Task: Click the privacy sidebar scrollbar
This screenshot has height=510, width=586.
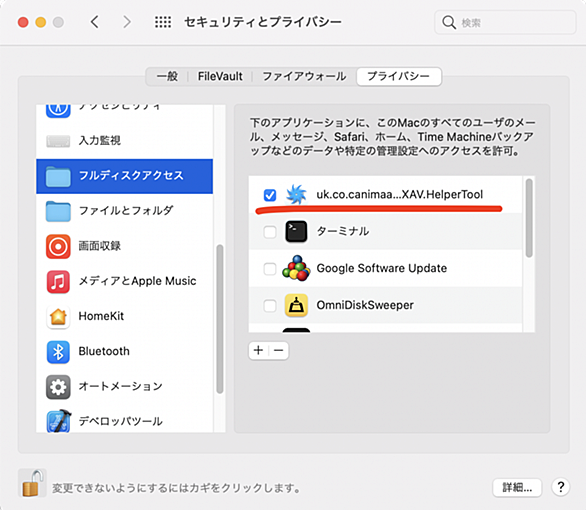Action: click(220, 319)
